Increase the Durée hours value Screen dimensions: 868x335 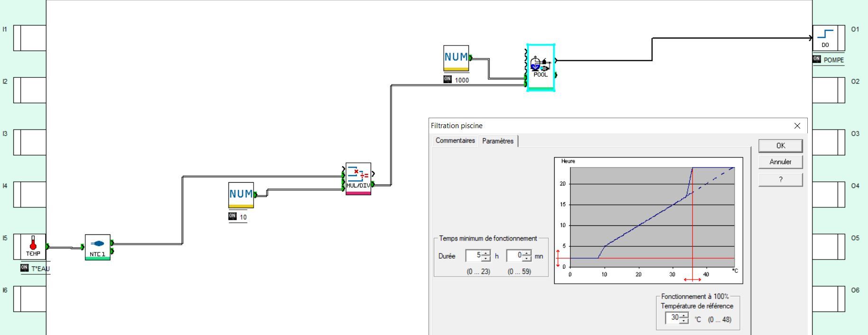pos(486,253)
